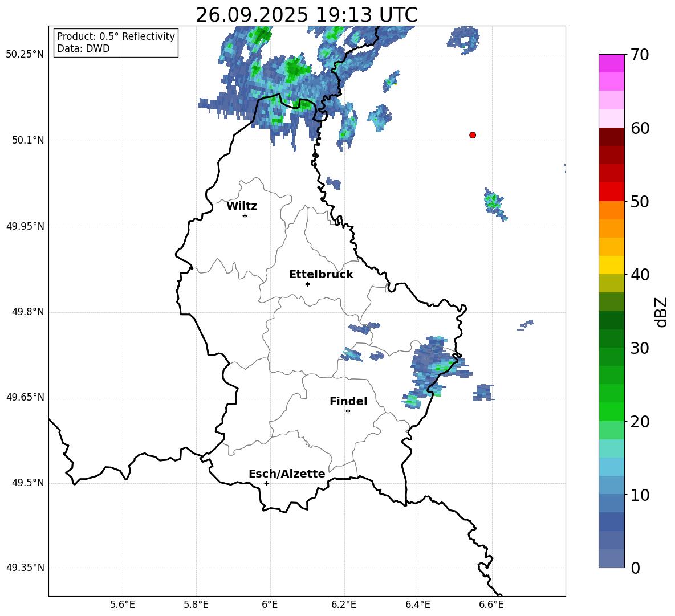Select the Ettelbruck city label
This screenshot has height=616, width=675.
321,275
